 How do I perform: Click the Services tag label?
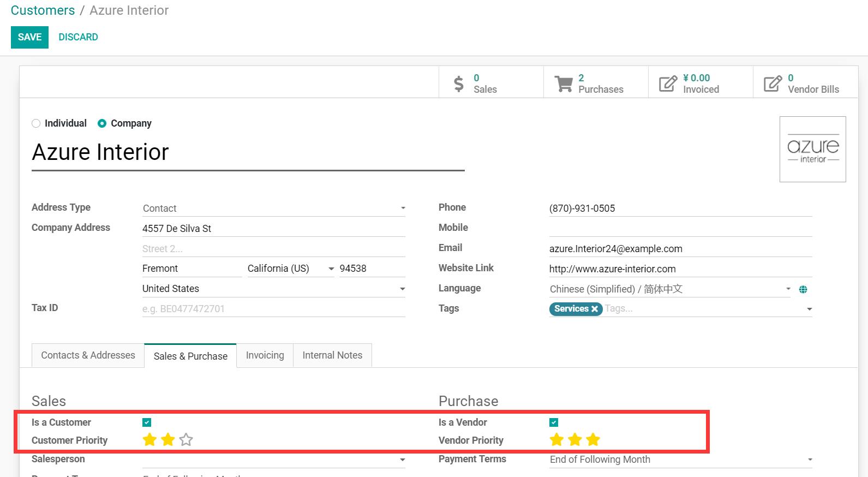[x=571, y=309]
